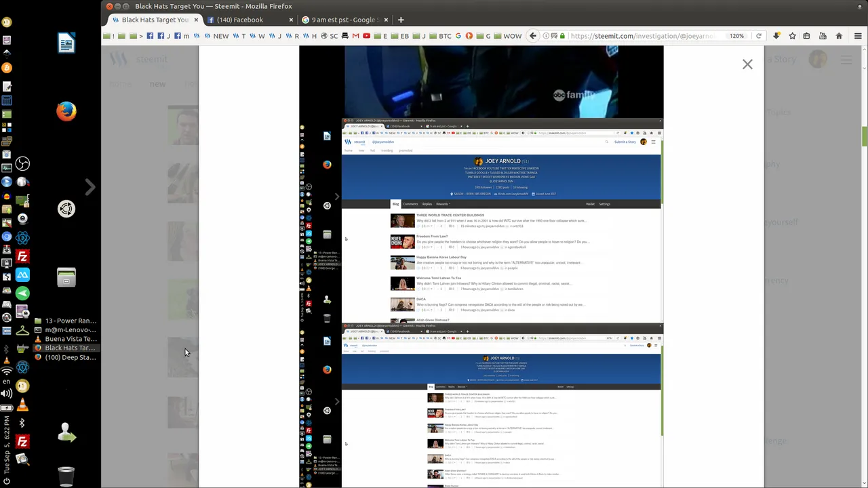The height and width of the screenshot is (488, 868).
Task: Close the image lightbox overlay with the X
Action: point(747,64)
